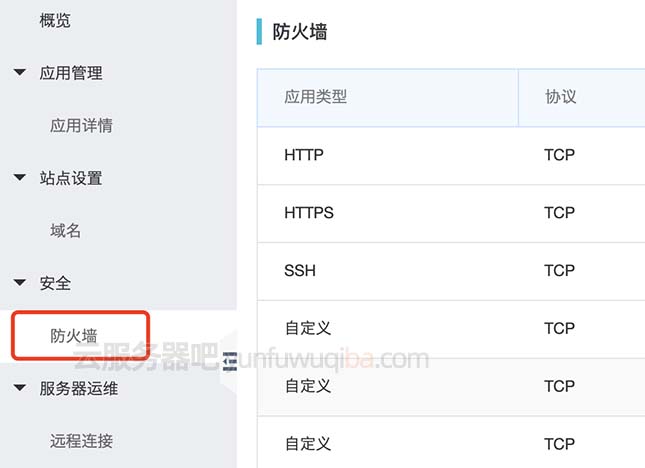Collapse the 站点设置 section arrow

point(19,178)
